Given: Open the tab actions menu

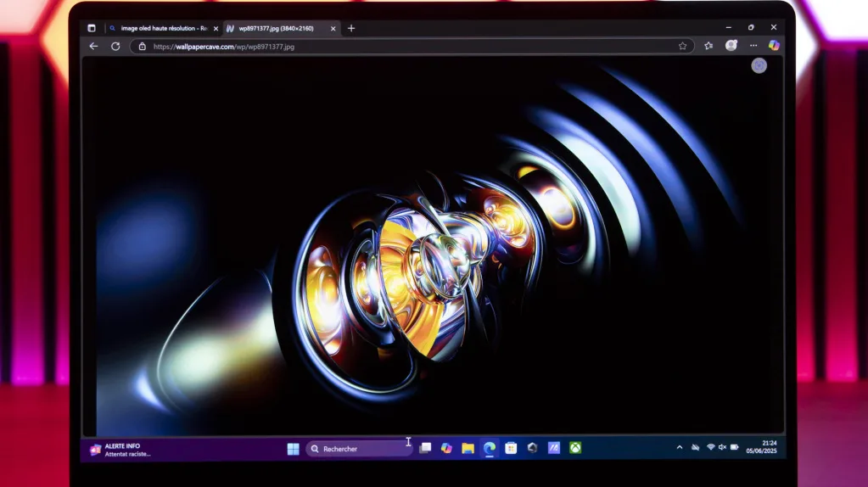Looking at the screenshot, I should click(x=92, y=28).
